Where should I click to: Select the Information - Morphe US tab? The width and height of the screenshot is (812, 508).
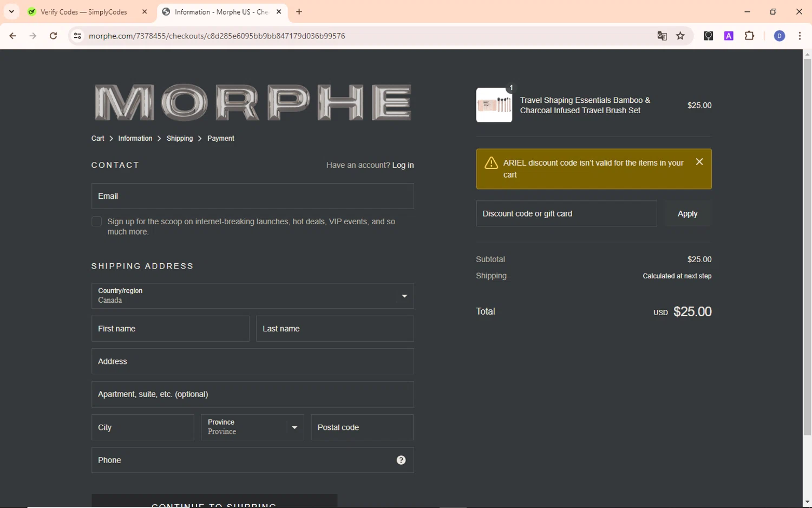222,11
